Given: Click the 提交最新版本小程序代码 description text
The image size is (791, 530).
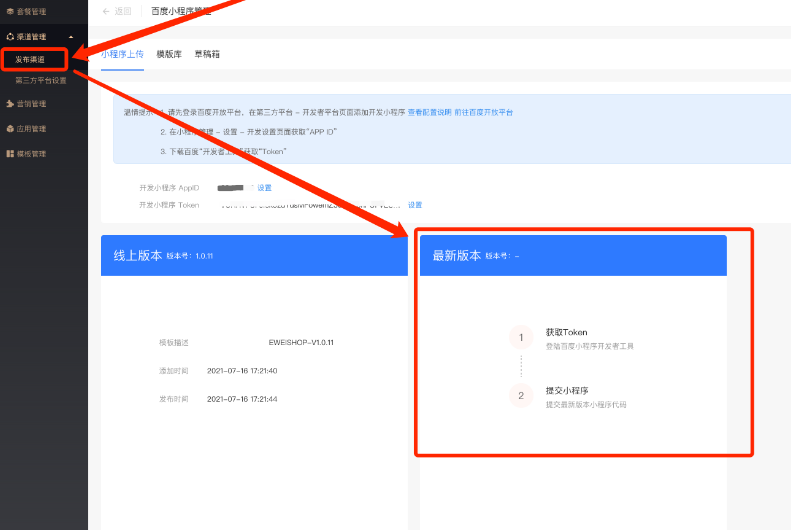Looking at the screenshot, I should 586,404.
